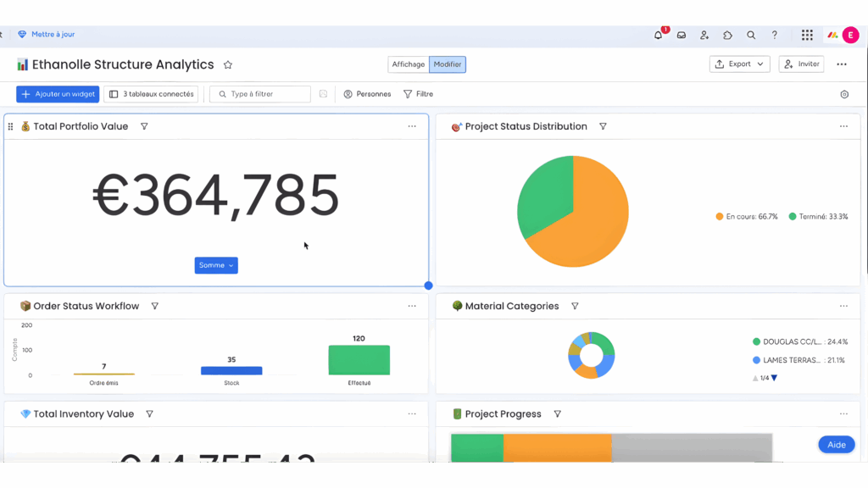
Task: Click the blue Stock bar
Action: pos(231,371)
